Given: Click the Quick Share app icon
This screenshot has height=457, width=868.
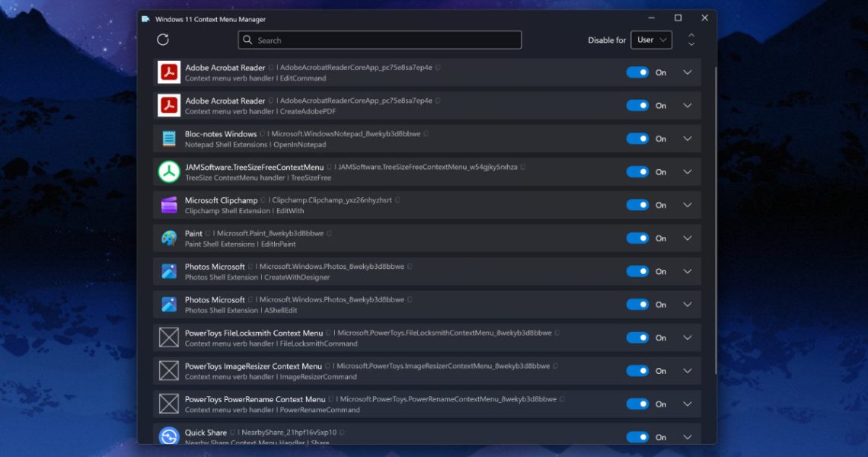Looking at the screenshot, I should (168, 436).
